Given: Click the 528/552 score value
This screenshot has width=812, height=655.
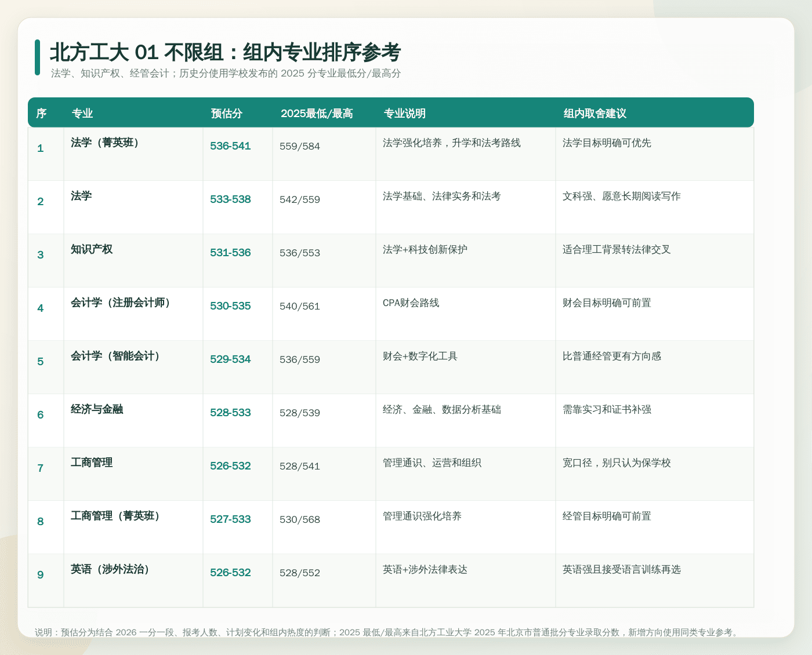Looking at the screenshot, I should coord(300,573).
